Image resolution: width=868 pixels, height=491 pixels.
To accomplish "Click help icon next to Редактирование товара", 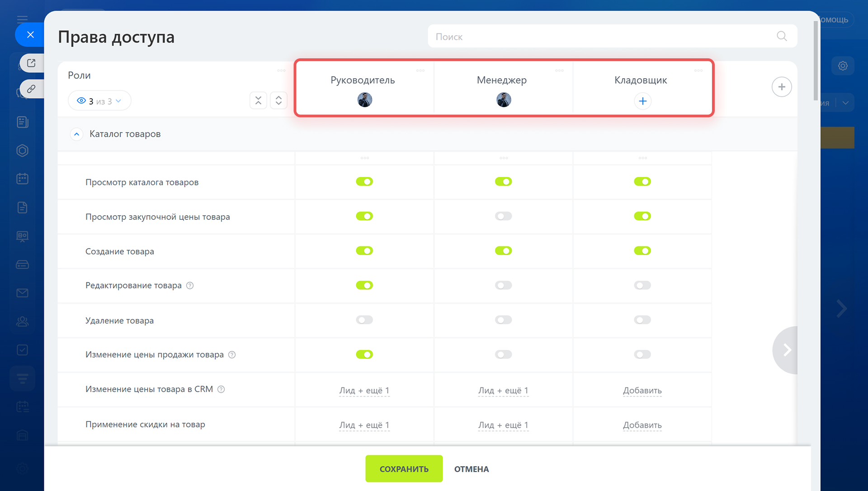I will (190, 286).
